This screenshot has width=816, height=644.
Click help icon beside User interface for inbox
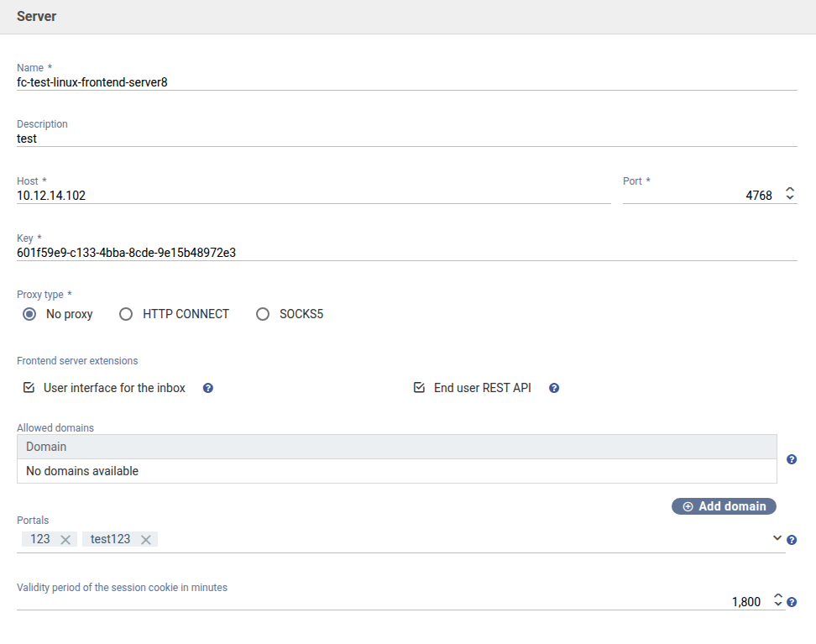(208, 388)
